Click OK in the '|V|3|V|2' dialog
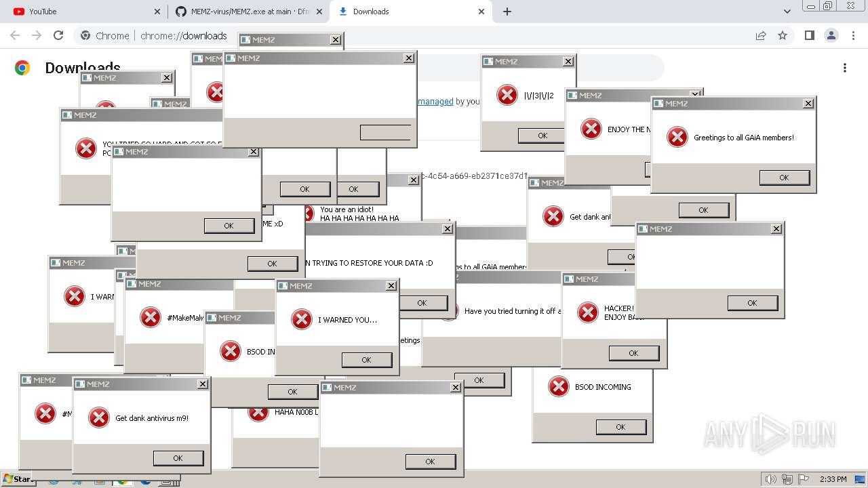Image resolution: width=868 pixels, height=488 pixels. tap(542, 136)
